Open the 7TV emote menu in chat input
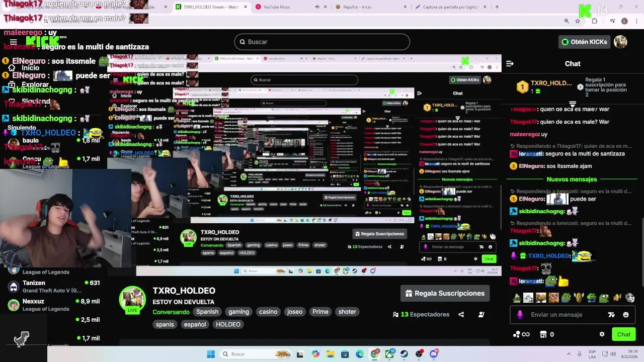 [611, 315]
